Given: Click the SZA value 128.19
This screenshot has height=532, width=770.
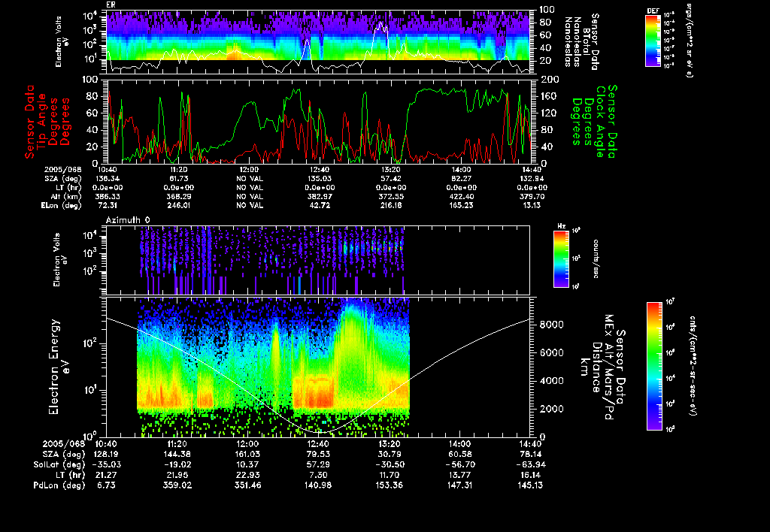Looking at the screenshot, I should coord(107,455).
